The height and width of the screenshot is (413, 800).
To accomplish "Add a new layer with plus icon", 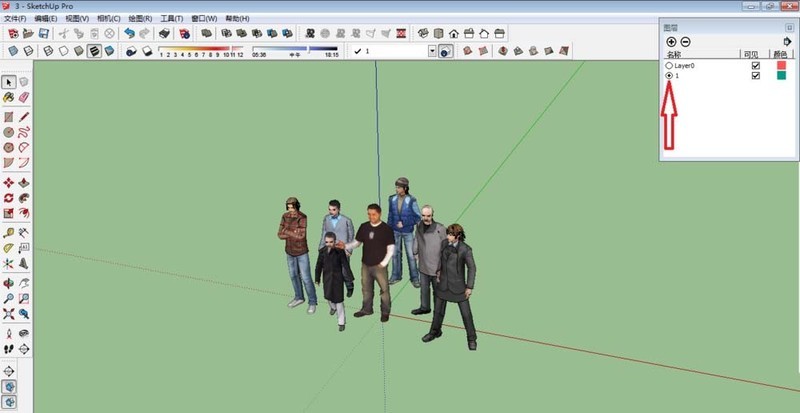I will tap(670, 41).
